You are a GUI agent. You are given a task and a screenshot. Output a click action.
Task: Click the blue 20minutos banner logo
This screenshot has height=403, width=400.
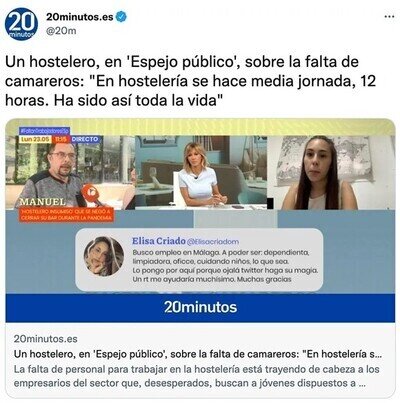coord(201,307)
